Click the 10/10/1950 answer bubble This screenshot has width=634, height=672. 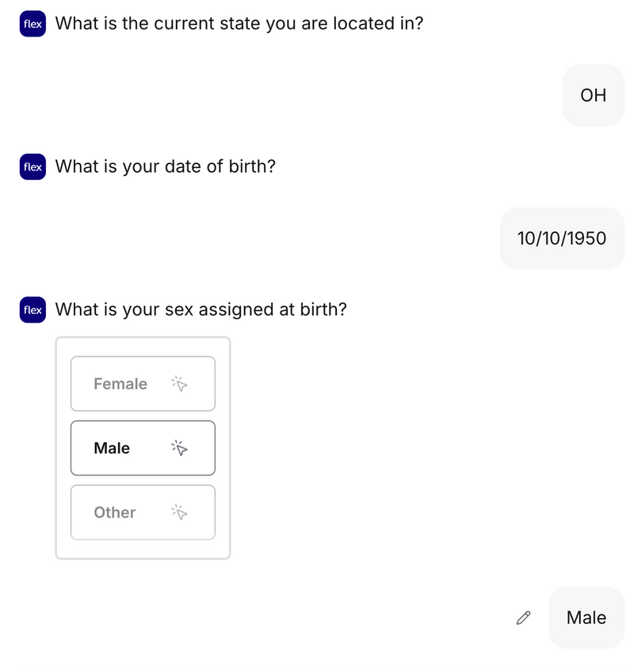tap(561, 239)
